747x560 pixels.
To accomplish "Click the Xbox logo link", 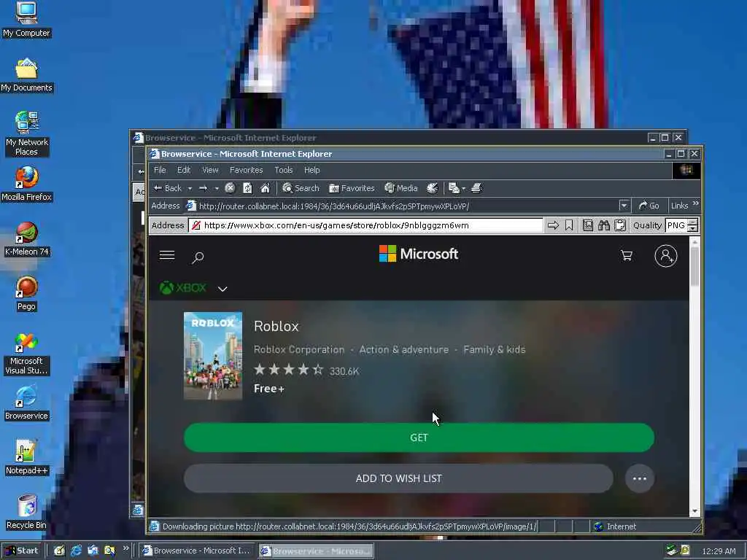I will click(182, 288).
